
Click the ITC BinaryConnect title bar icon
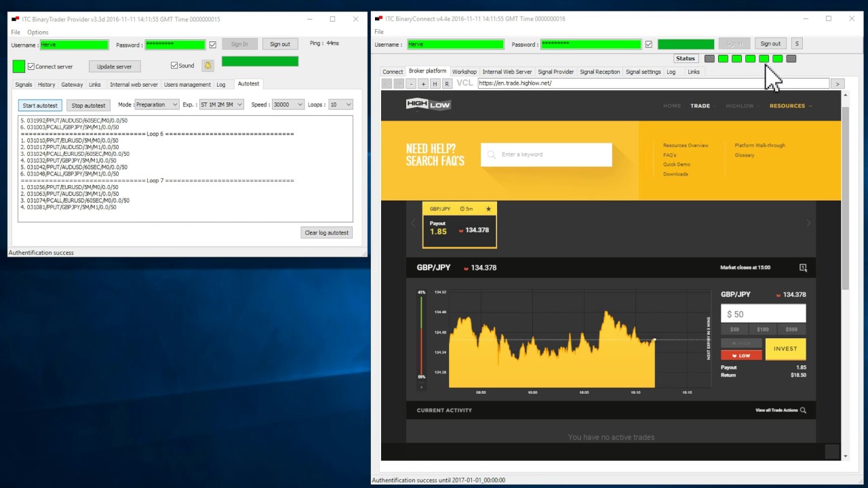point(378,19)
